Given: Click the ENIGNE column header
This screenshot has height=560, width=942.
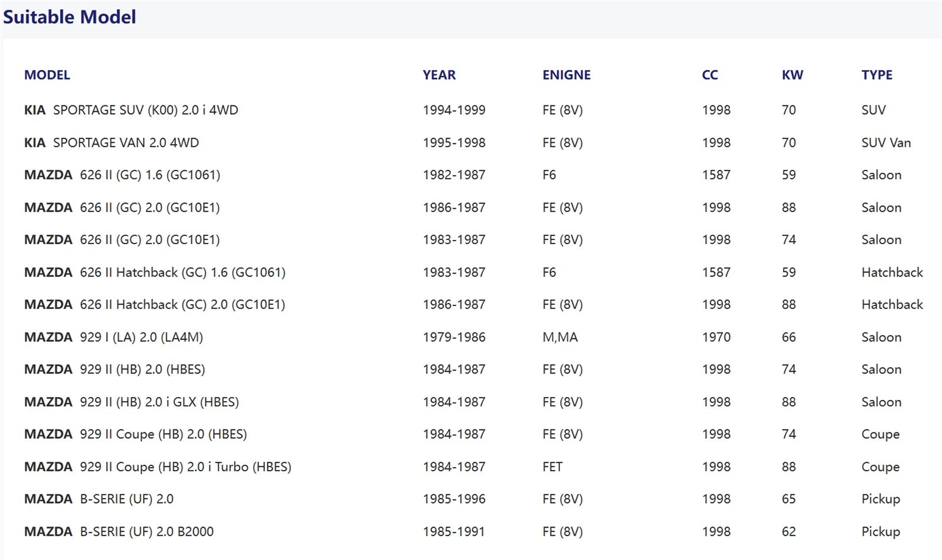Looking at the screenshot, I should [566, 75].
